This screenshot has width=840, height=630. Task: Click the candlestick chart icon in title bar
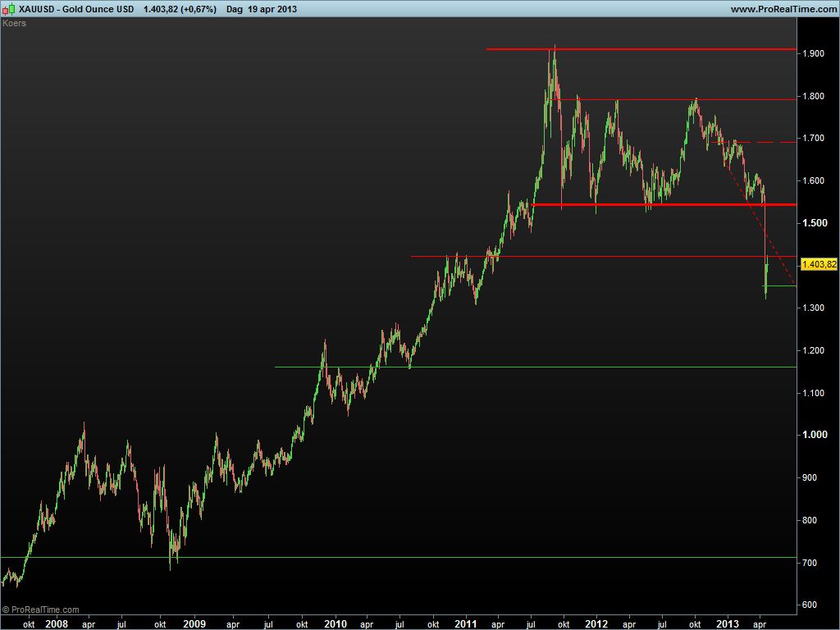(x=9, y=9)
